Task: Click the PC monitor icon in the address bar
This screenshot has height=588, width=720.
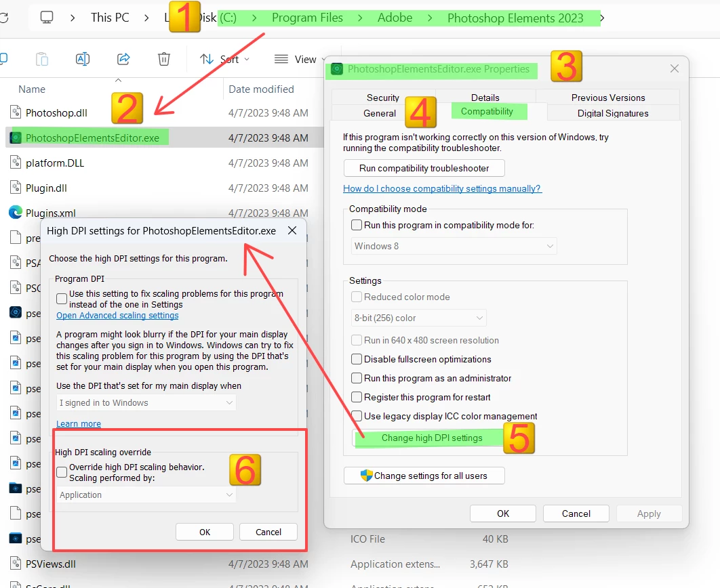Action: tap(46, 18)
